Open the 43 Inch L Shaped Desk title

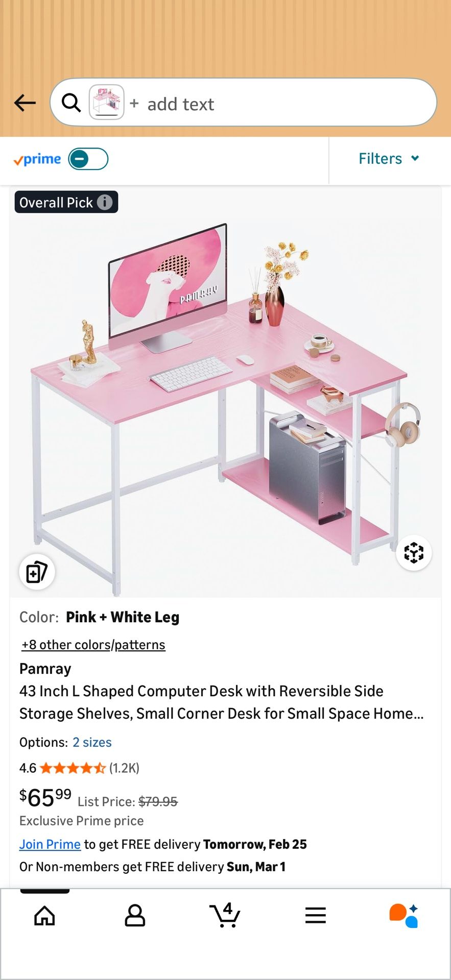coord(222,702)
